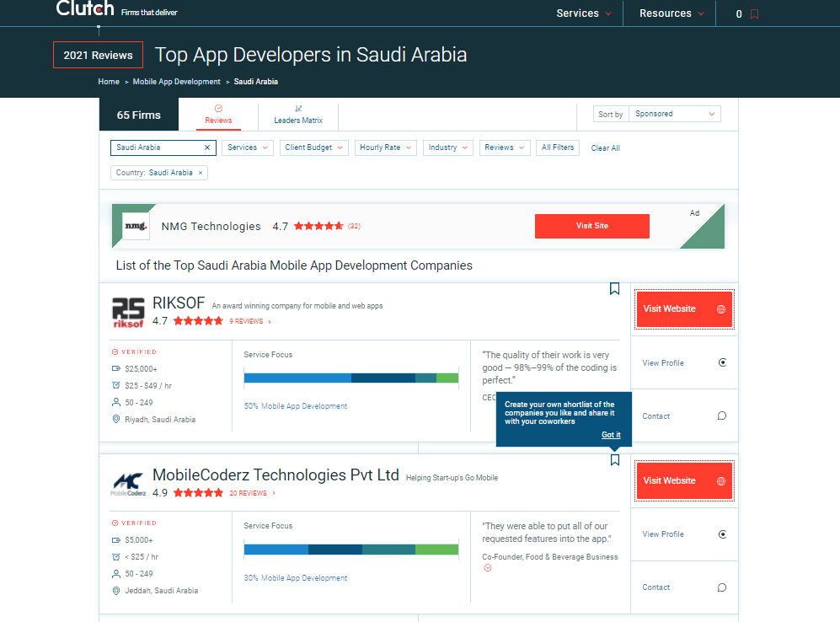
Task: Click the Contact chat icon for RIKSOF
Action: [722, 416]
